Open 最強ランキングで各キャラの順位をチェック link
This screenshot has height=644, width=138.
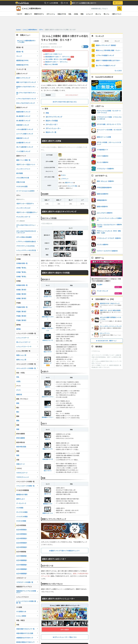coord(65,551)
